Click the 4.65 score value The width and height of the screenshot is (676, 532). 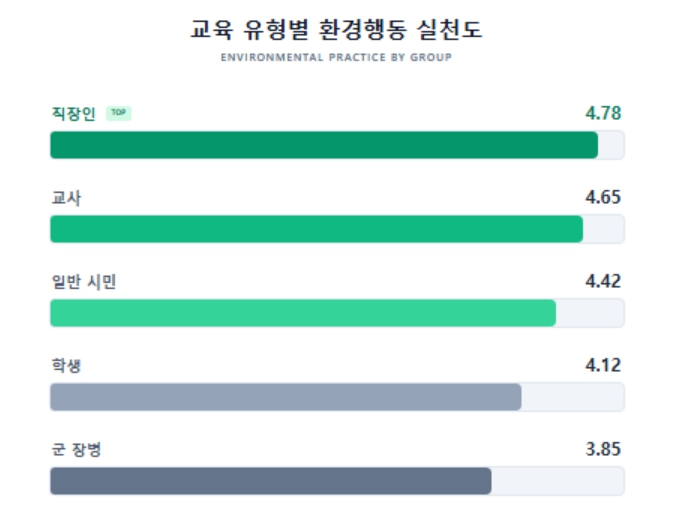coord(603,197)
